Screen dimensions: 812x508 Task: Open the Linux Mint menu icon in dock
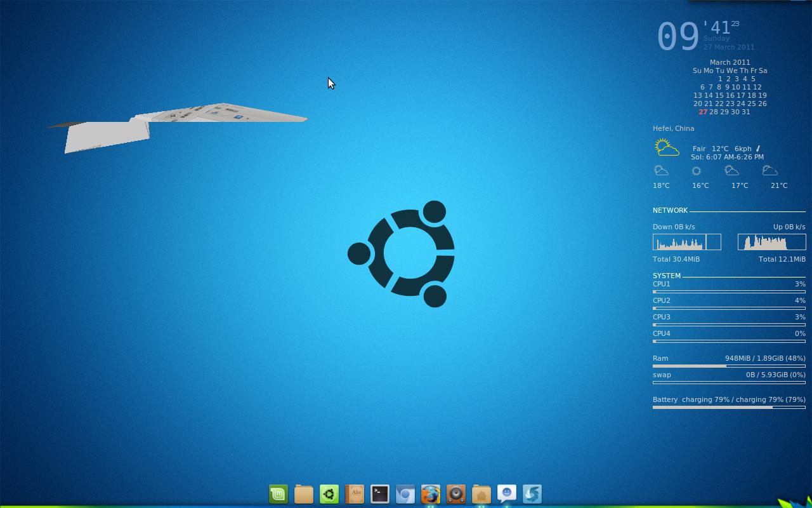coord(278,494)
